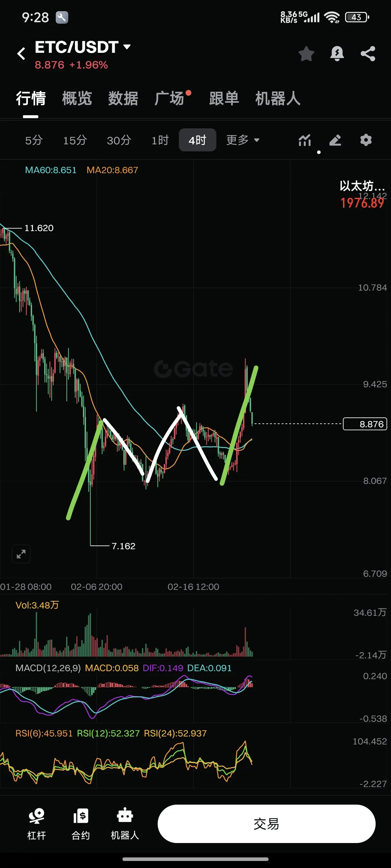Switch to the 概览 tab
The width and height of the screenshot is (391, 868).
coord(77,98)
